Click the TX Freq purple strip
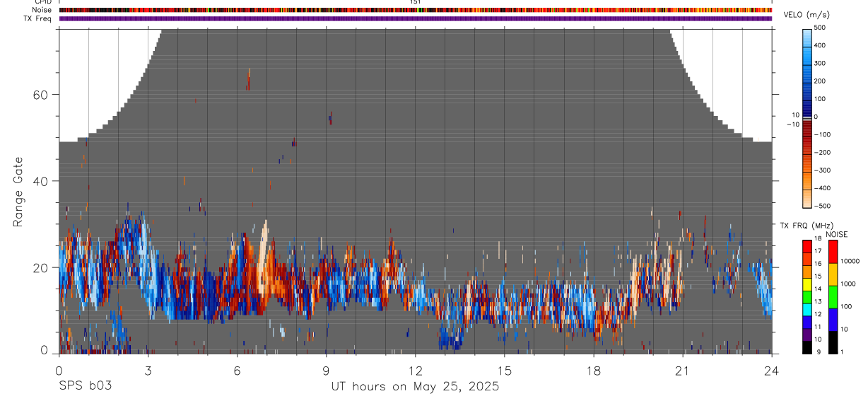The width and height of the screenshot is (868, 401). pyautogui.click(x=415, y=18)
